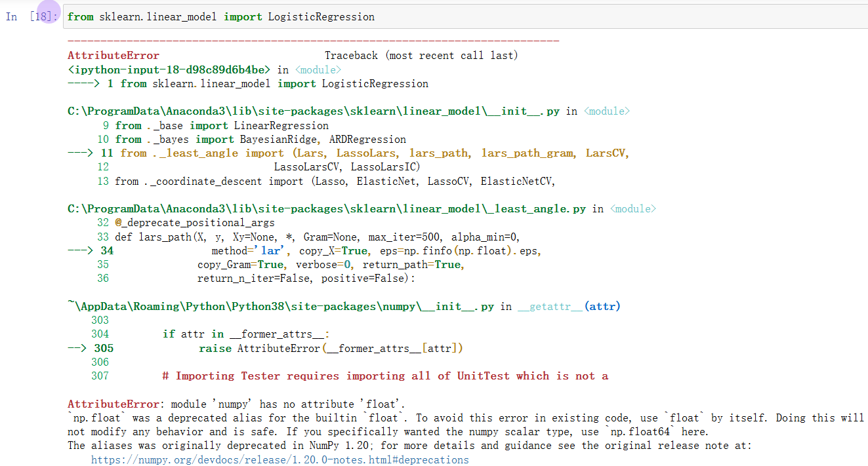This screenshot has width=868, height=466.
Task: Click the In [18] cell prompt
Action: pyautogui.click(x=29, y=16)
